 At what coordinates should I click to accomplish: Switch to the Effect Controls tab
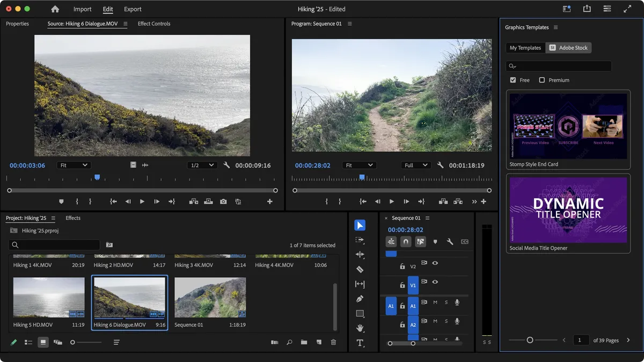coord(154,24)
